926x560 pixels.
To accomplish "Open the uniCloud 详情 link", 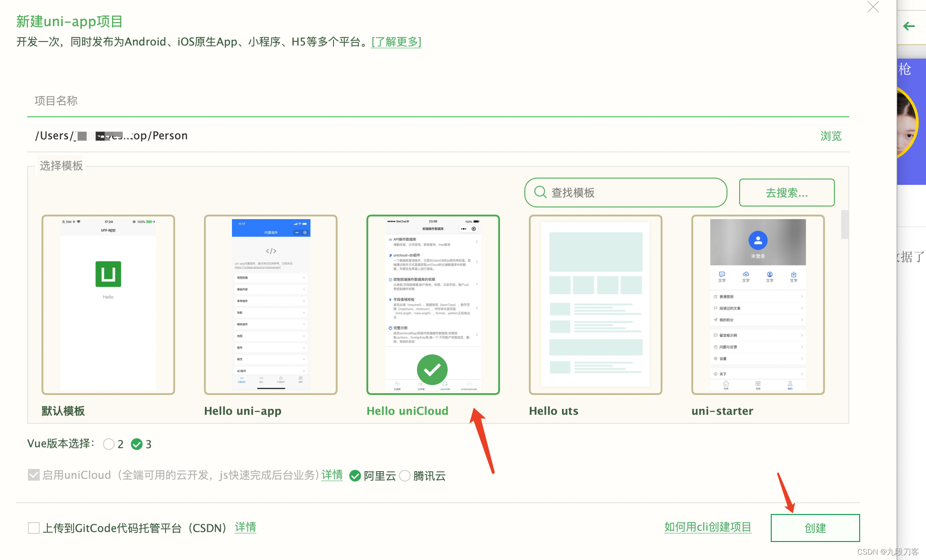I will tap(332, 475).
